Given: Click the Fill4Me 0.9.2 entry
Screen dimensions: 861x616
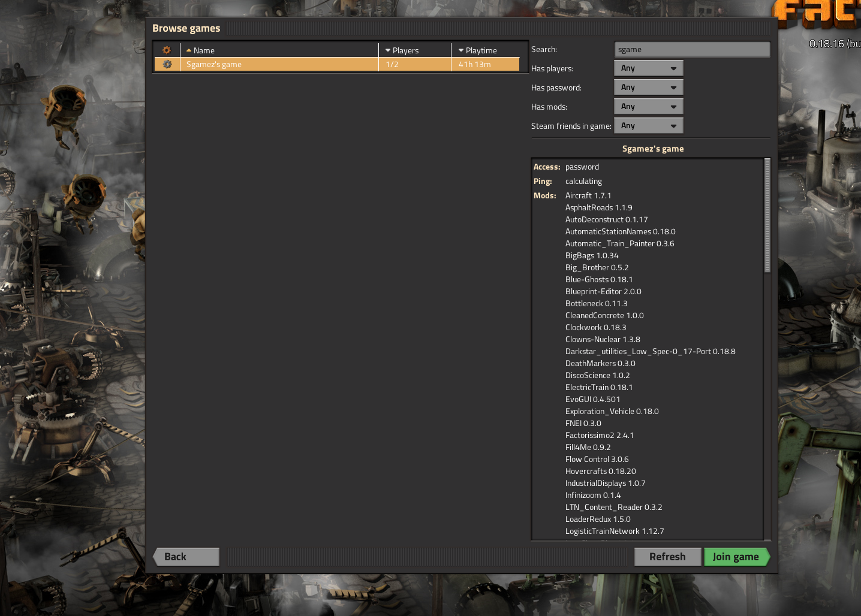Looking at the screenshot, I should 588,447.
